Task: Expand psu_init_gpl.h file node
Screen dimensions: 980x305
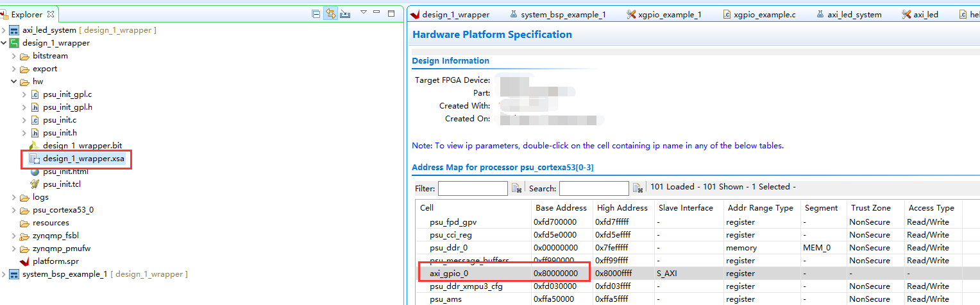Action: point(24,107)
